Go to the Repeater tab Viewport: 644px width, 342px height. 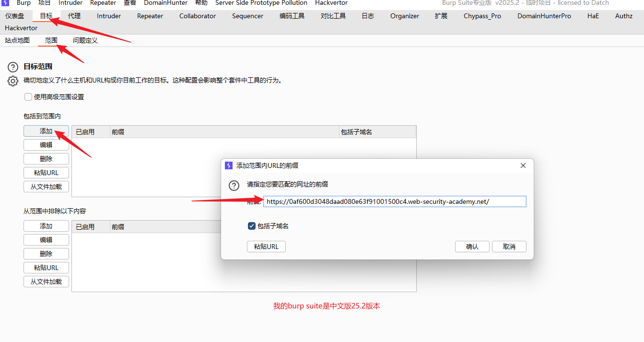click(x=150, y=16)
